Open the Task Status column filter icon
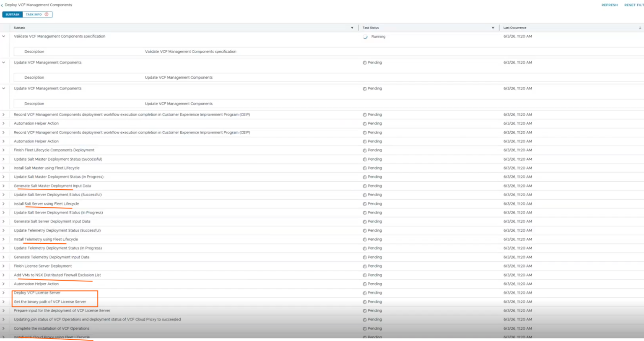This screenshot has width=644, height=341. coord(493,28)
